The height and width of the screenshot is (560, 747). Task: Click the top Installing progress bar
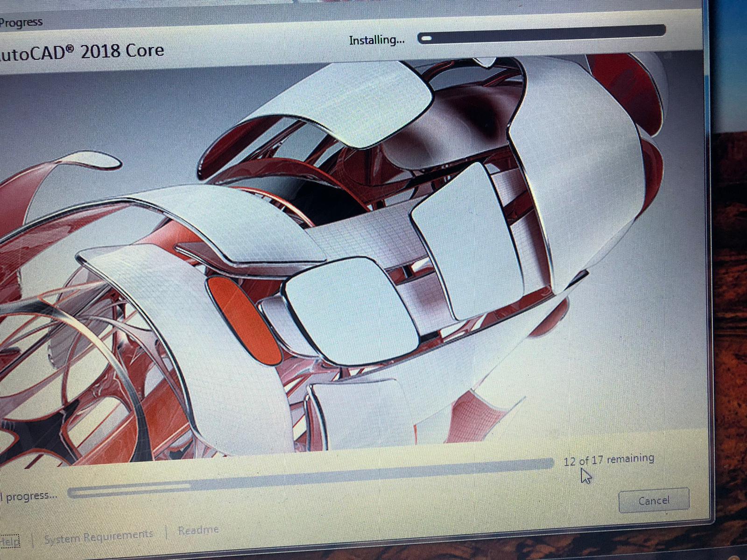(x=542, y=35)
